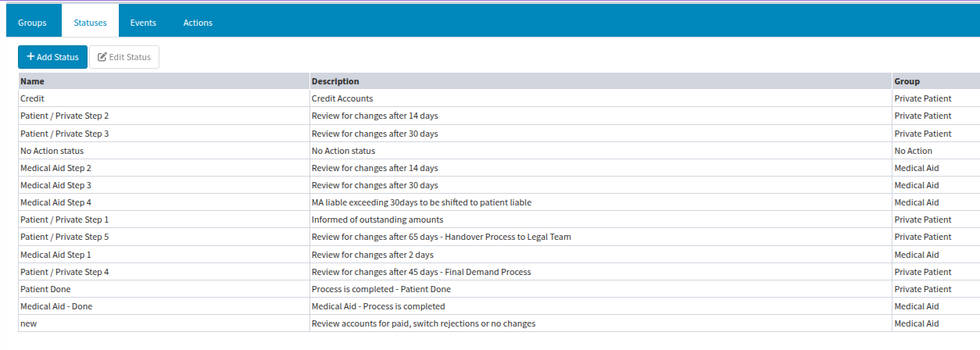Select the row named new
980x350 pixels.
[x=499, y=323]
